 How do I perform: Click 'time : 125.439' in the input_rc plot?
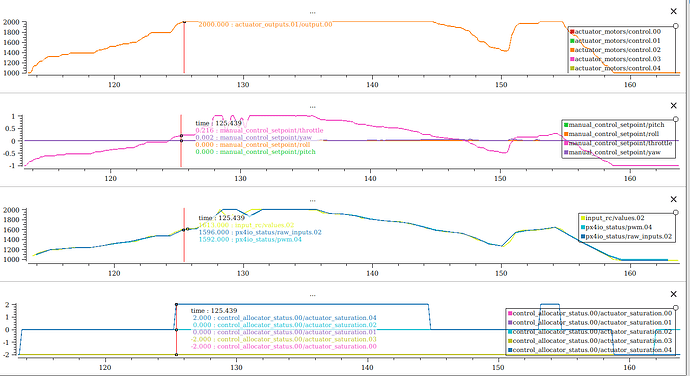(221, 218)
